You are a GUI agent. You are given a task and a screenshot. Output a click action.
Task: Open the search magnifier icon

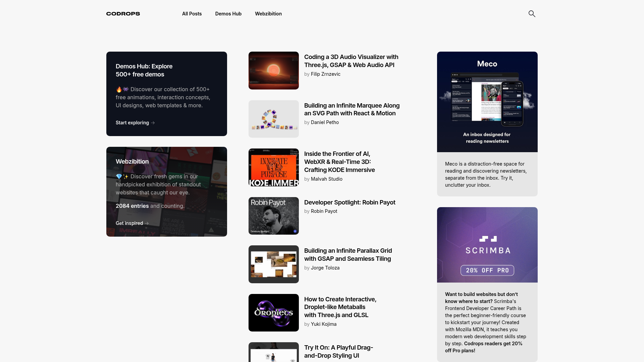click(532, 14)
